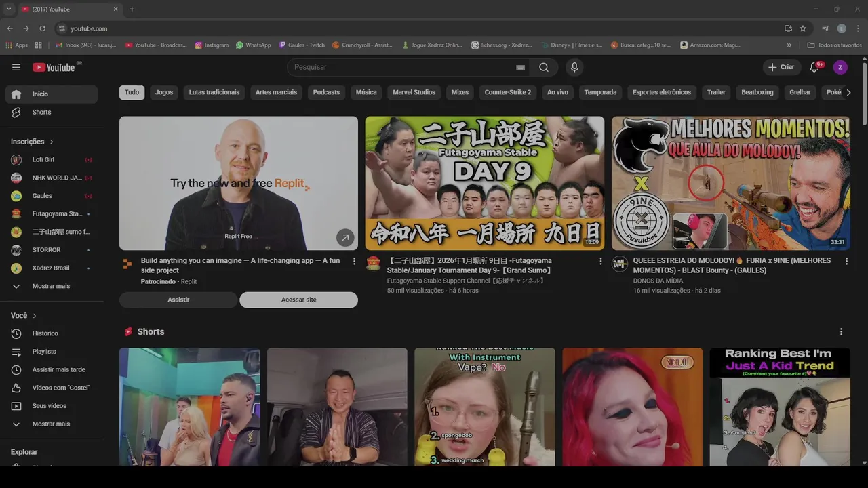868x488 pixels.
Task: Select the Tudo filter chip
Action: pyautogui.click(x=132, y=92)
